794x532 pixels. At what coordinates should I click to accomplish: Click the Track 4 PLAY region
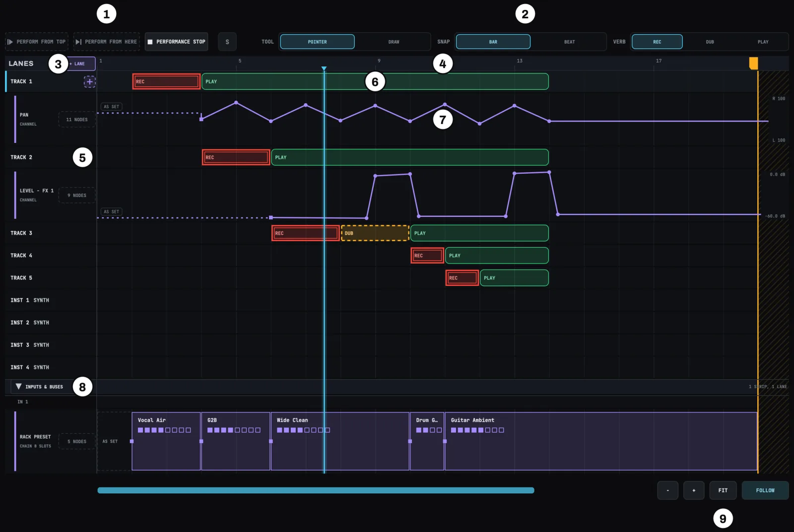click(x=497, y=256)
